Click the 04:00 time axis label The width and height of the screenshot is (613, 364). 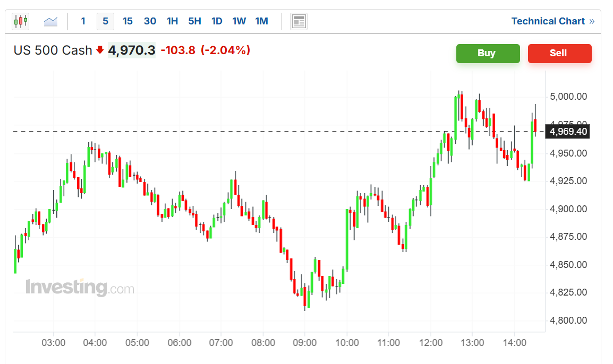[x=95, y=343]
